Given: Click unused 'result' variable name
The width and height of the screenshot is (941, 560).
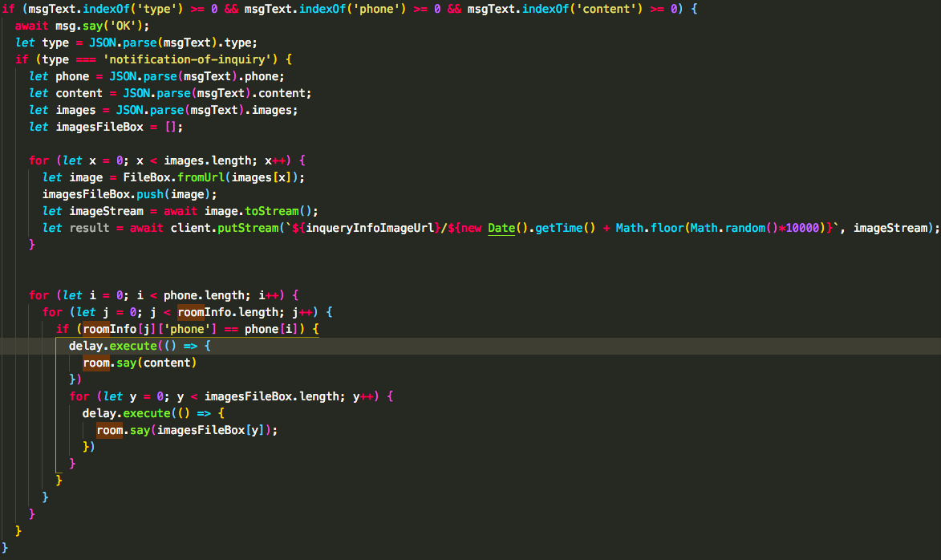Looking at the screenshot, I should [x=89, y=228].
